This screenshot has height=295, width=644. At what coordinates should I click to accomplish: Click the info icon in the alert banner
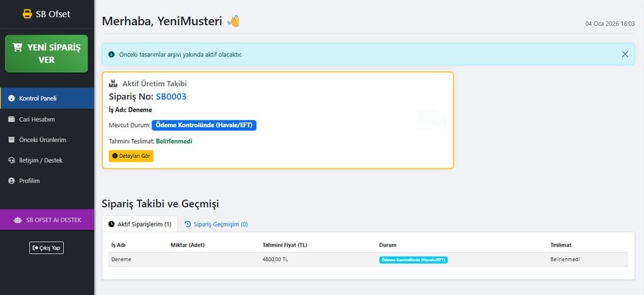click(x=112, y=54)
